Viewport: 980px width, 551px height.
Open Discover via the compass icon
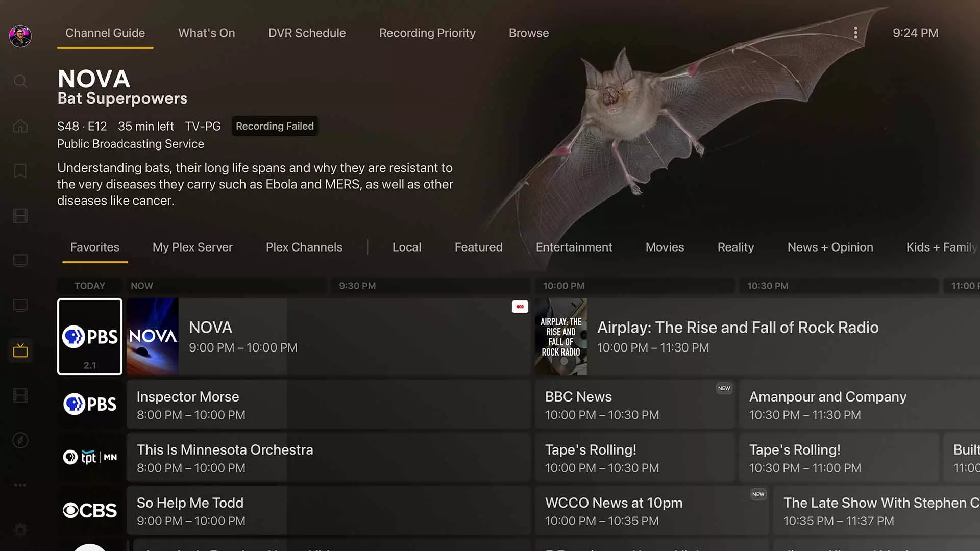point(20,440)
